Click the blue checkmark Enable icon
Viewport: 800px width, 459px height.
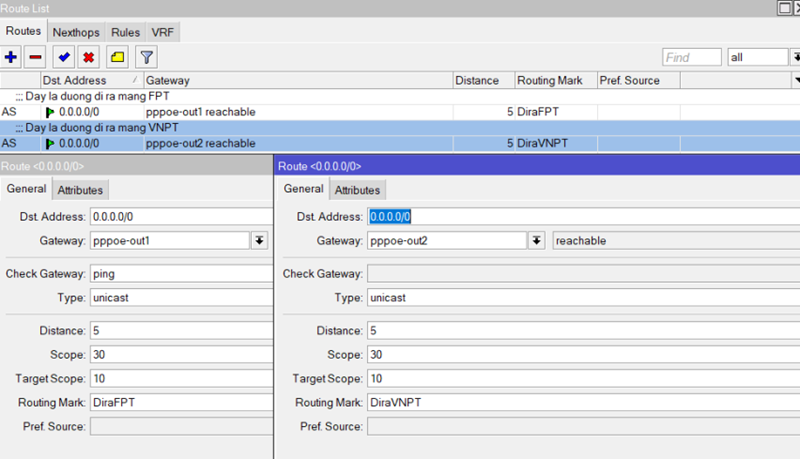tap(65, 58)
